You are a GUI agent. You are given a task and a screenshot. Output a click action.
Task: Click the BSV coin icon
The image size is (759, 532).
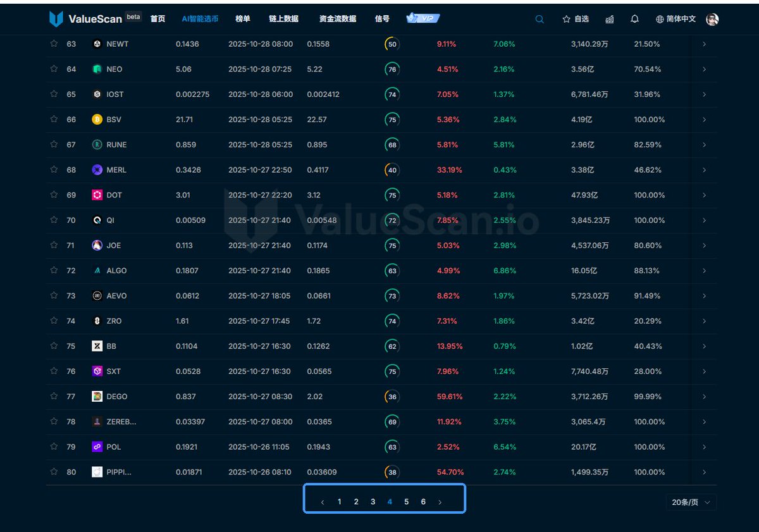(97, 120)
